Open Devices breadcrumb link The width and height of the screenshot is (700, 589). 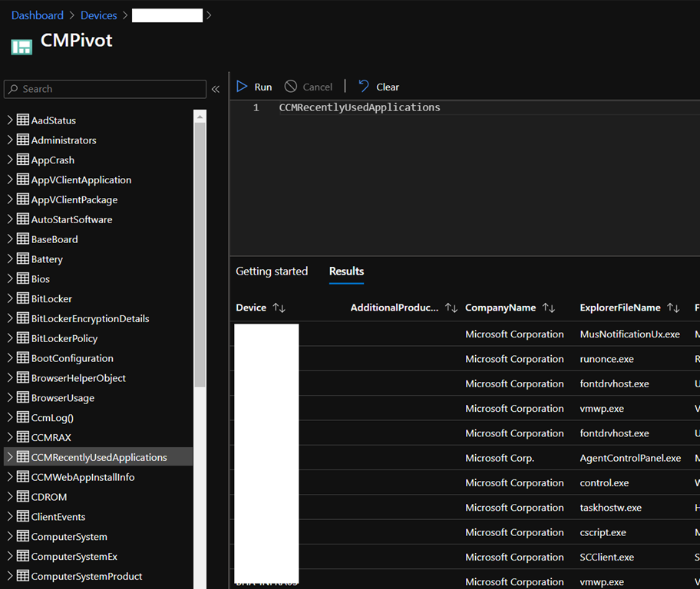(x=99, y=15)
